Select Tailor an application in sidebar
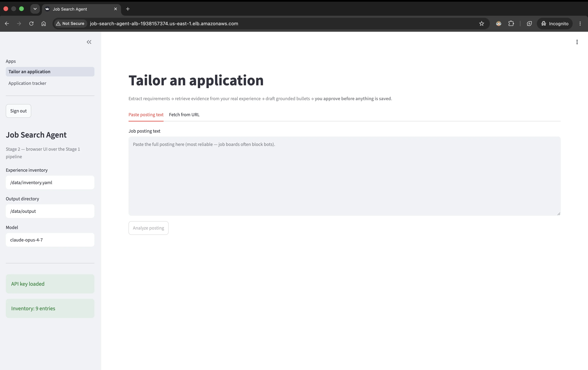 point(50,72)
